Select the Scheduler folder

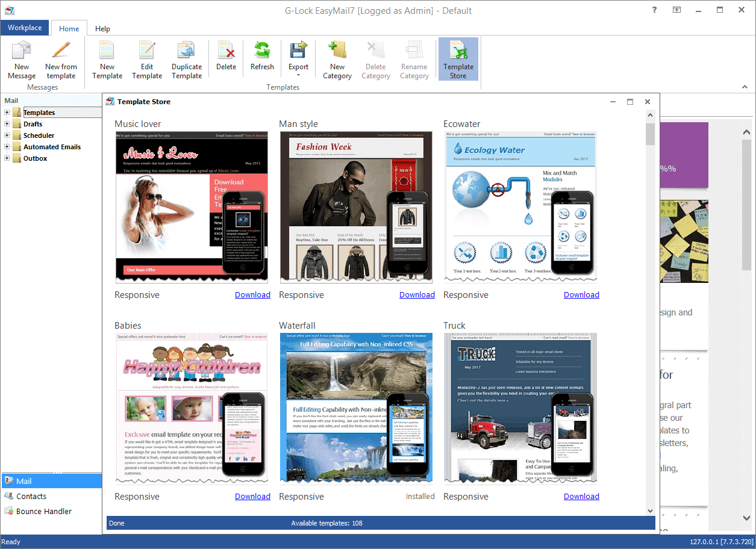point(39,135)
